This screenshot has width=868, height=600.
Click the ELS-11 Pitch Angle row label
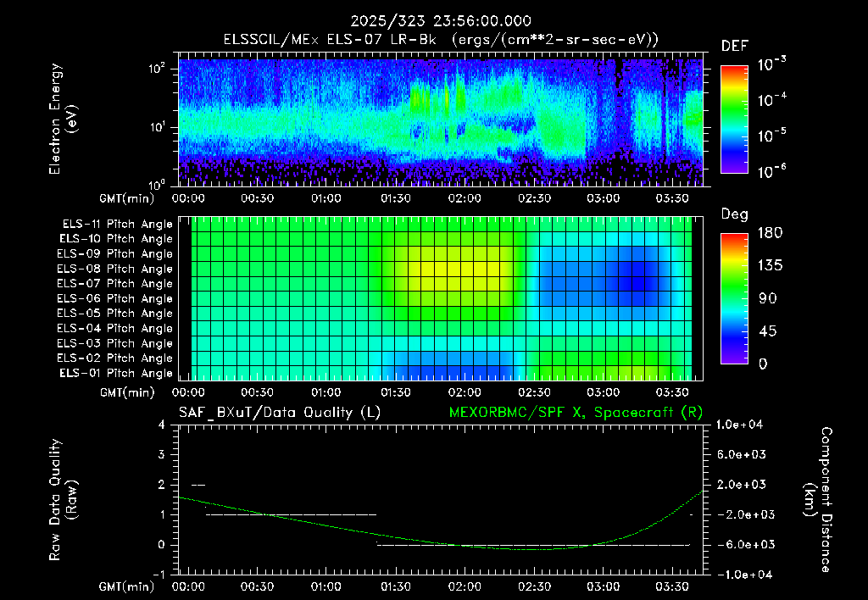[117, 225]
